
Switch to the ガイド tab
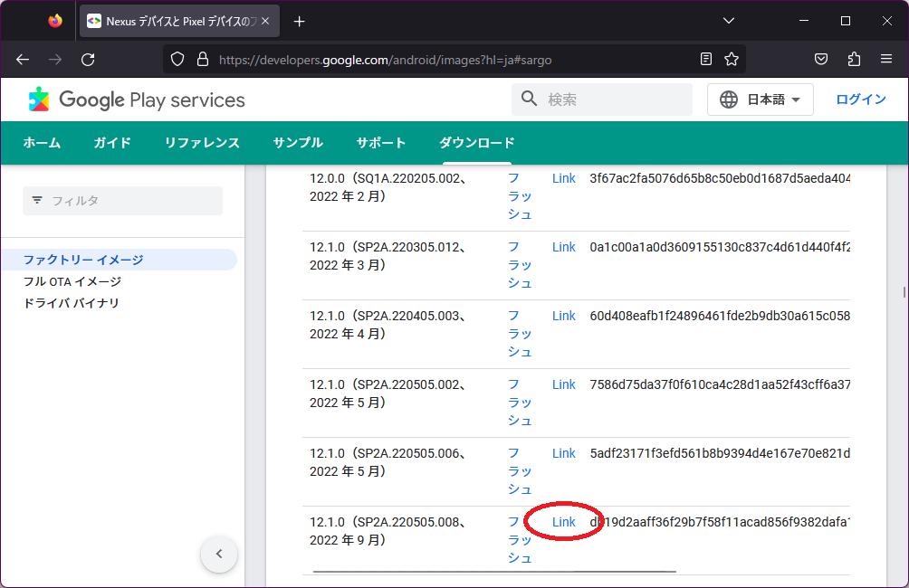[112, 143]
